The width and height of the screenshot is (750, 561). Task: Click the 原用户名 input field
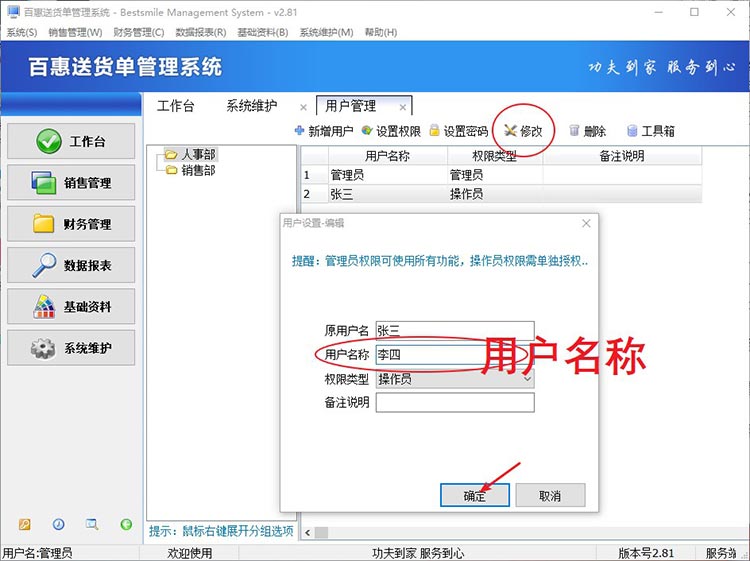coord(455,330)
